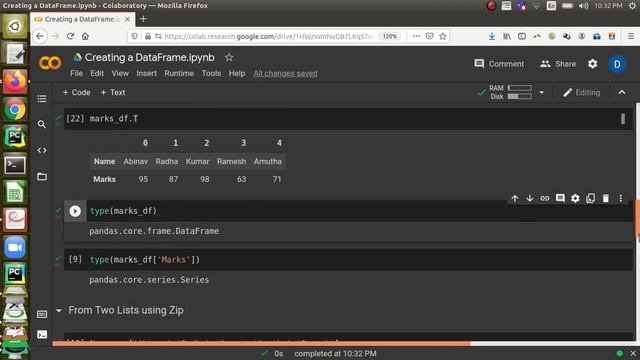This screenshot has width=640, height=360.
Task: Click type(marks_df['Marks']) code cell
Action: [x=348, y=260]
